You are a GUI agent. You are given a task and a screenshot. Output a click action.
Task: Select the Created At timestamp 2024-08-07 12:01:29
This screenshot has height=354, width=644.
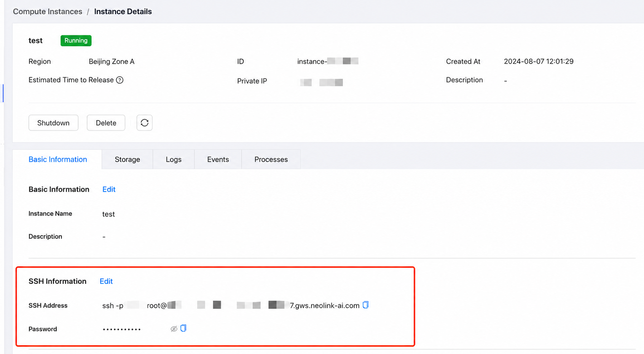coord(539,61)
